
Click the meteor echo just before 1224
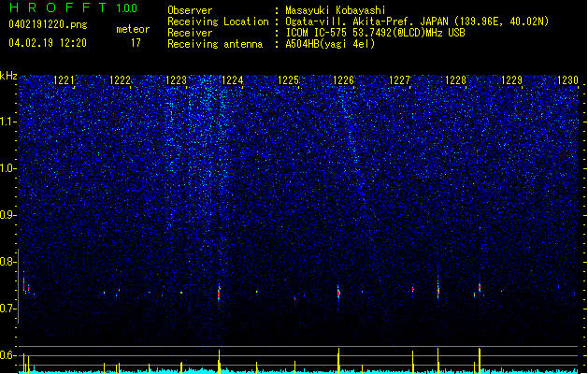219,293
